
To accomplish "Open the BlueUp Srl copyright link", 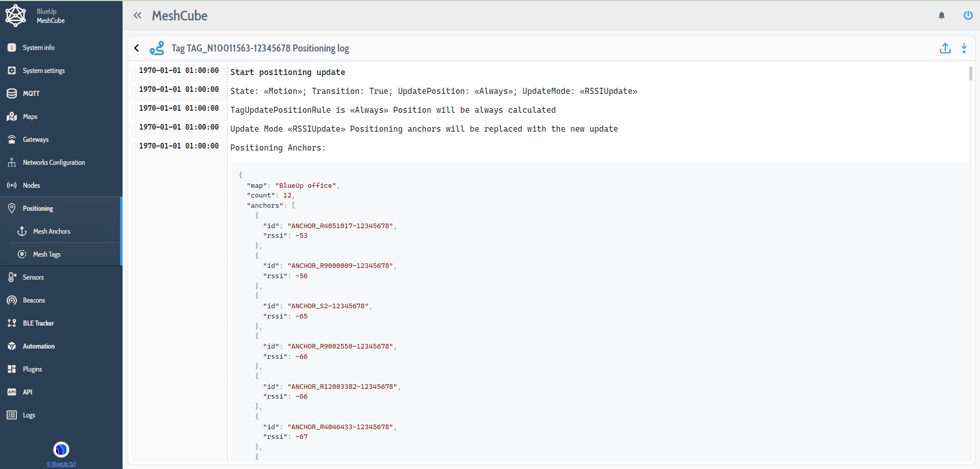I will [x=61, y=464].
